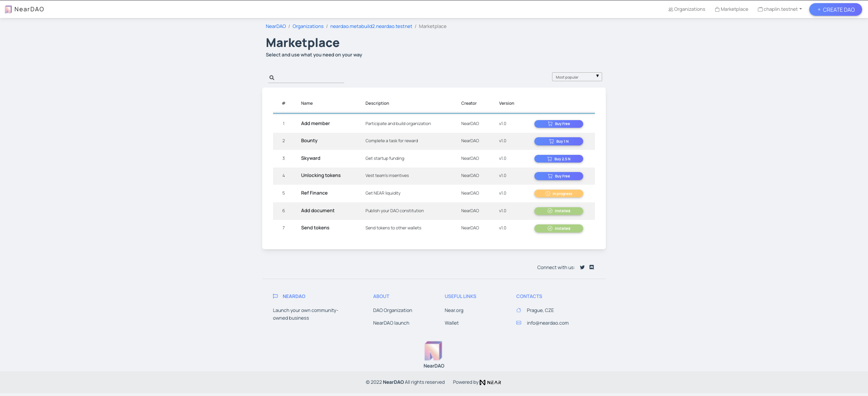The width and height of the screenshot is (868, 396).
Task: Click the NEARDAO flag icon in footer
Action: click(x=275, y=296)
